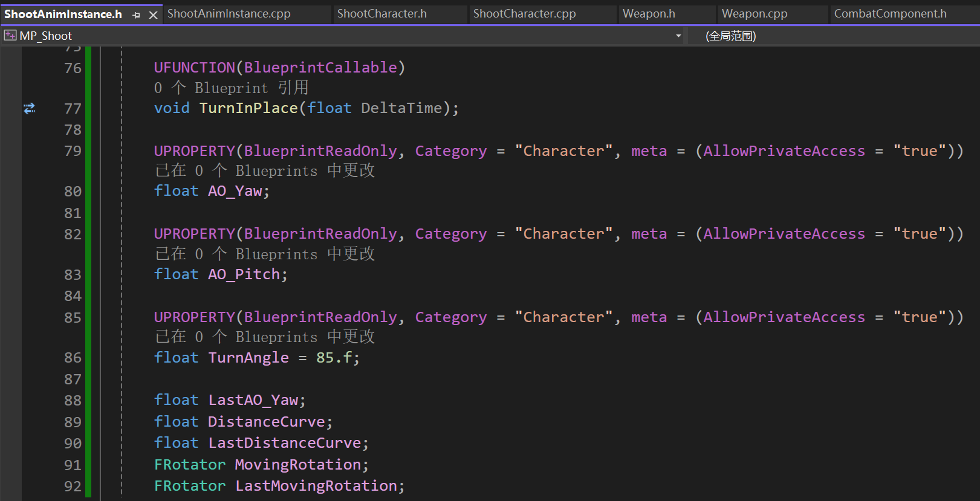Screen dimensions: 980x501
Task: Switch to the ShootAnimInstance.cpp tab
Action: tap(229, 13)
